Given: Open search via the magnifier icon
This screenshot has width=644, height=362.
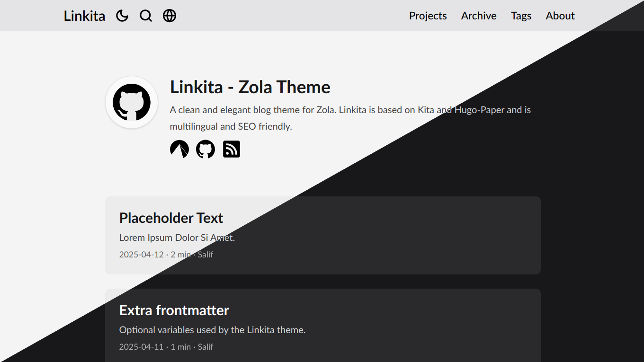Looking at the screenshot, I should (146, 16).
